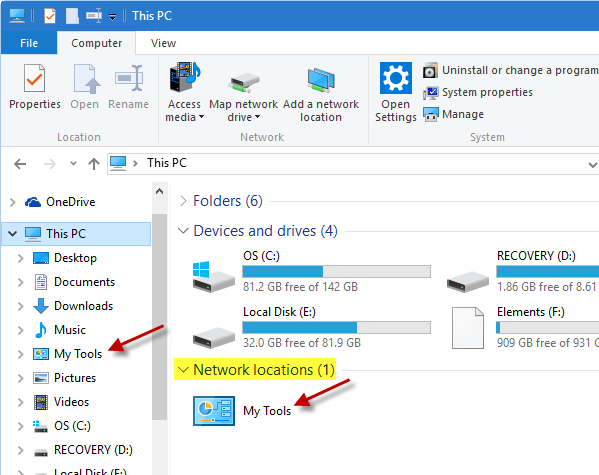599x475 pixels.
Task: Open the Recent locations dropdown
Action: tap(73, 164)
